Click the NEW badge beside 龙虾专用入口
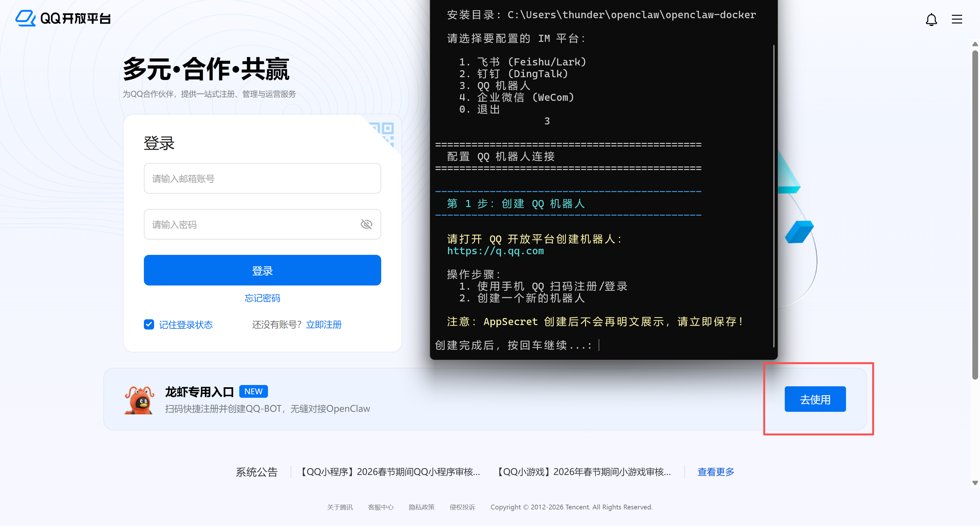 pyautogui.click(x=253, y=391)
